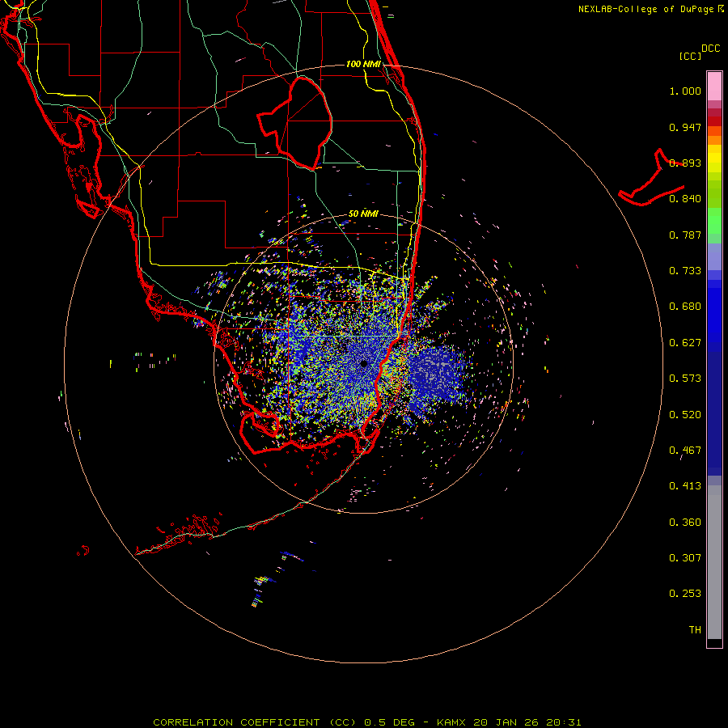
Task: Click the 0.573 legend value
Action: [x=685, y=379]
